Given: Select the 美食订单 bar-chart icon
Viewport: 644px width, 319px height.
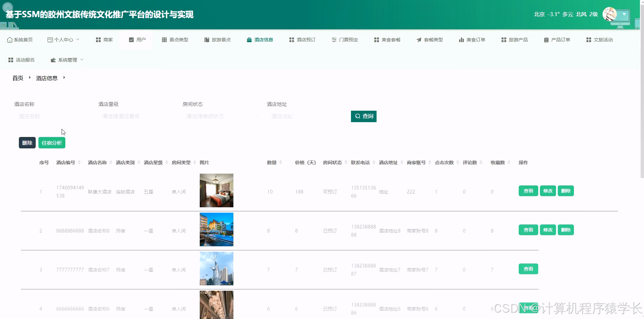Looking at the screenshot, I should click(461, 39).
